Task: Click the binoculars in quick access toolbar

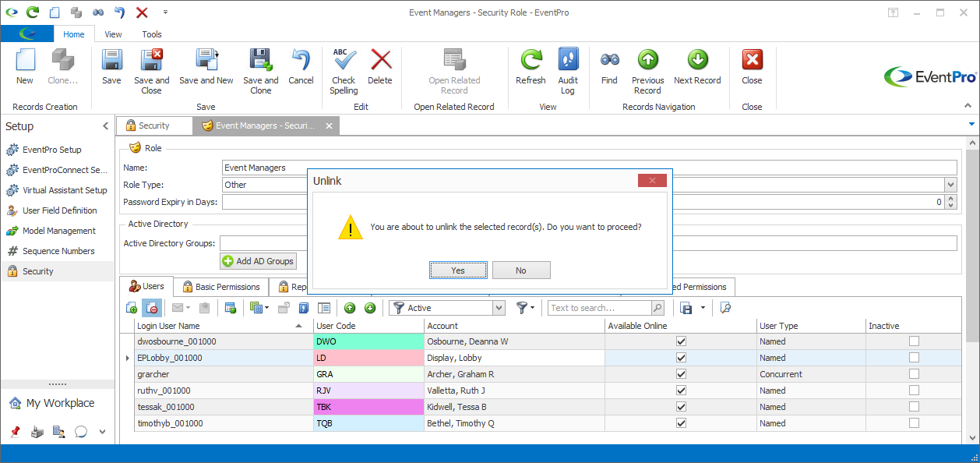Action: (97, 12)
